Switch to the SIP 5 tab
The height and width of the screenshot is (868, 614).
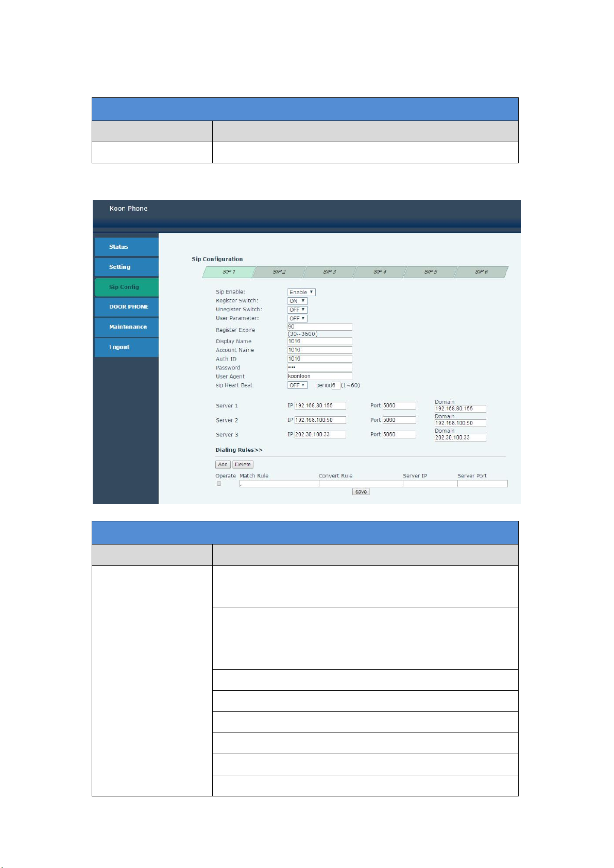coord(431,272)
